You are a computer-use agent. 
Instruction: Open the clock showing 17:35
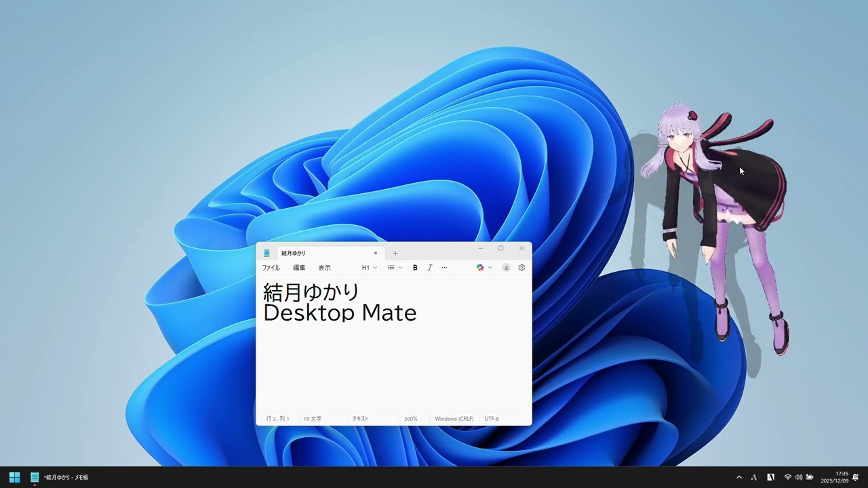point(834,477)
